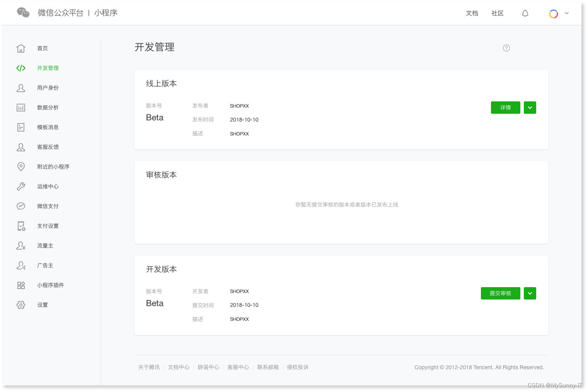Open the 首页 home icon in sidebar
Viewport: 588px width, 392px height.
tap(21, 48)
